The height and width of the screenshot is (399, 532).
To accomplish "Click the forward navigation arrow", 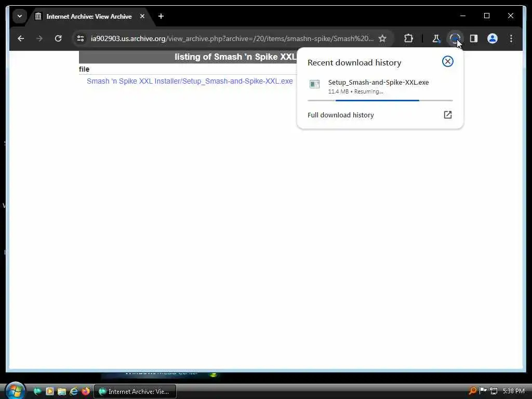I will point(39,38).
